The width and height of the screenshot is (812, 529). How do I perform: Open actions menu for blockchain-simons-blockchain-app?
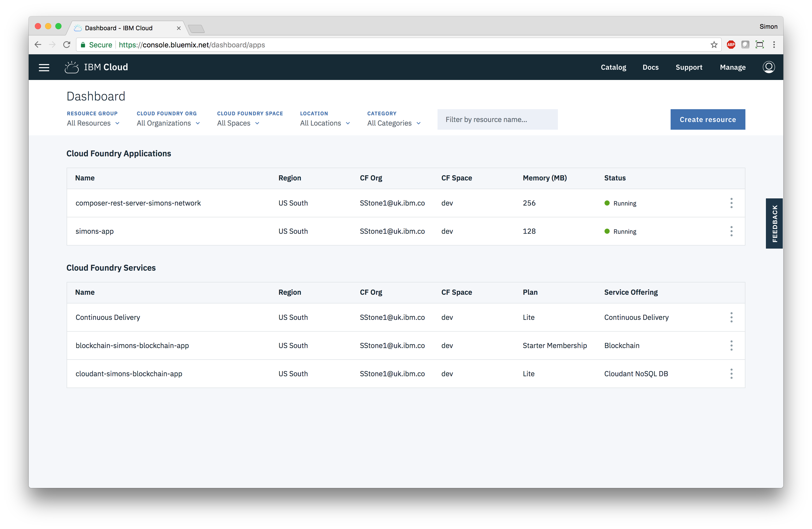(731, 345)
